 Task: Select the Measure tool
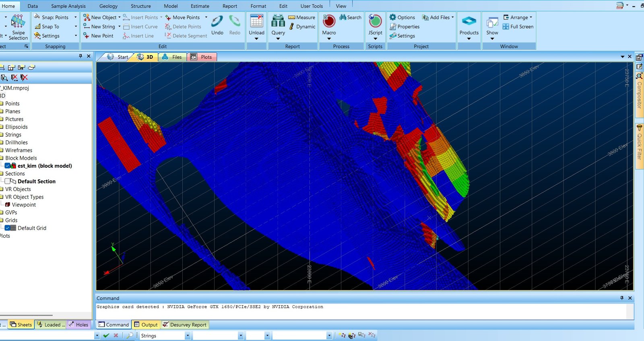[x=302, y=17]
